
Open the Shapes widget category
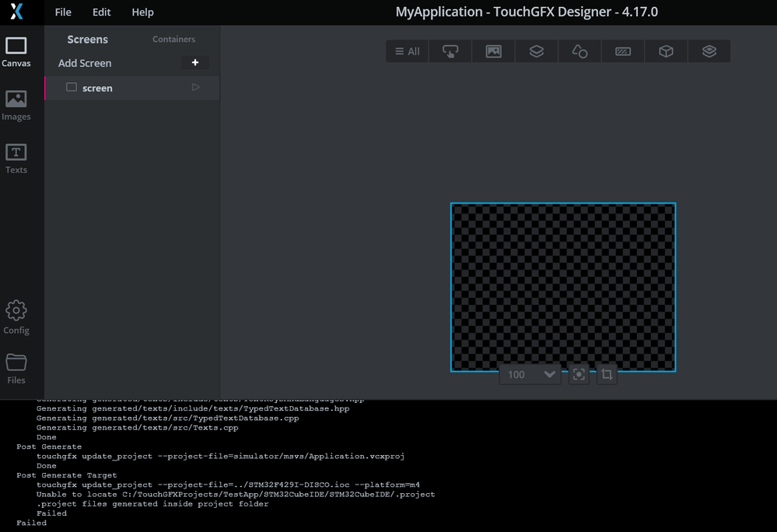[x=579, y=51]
